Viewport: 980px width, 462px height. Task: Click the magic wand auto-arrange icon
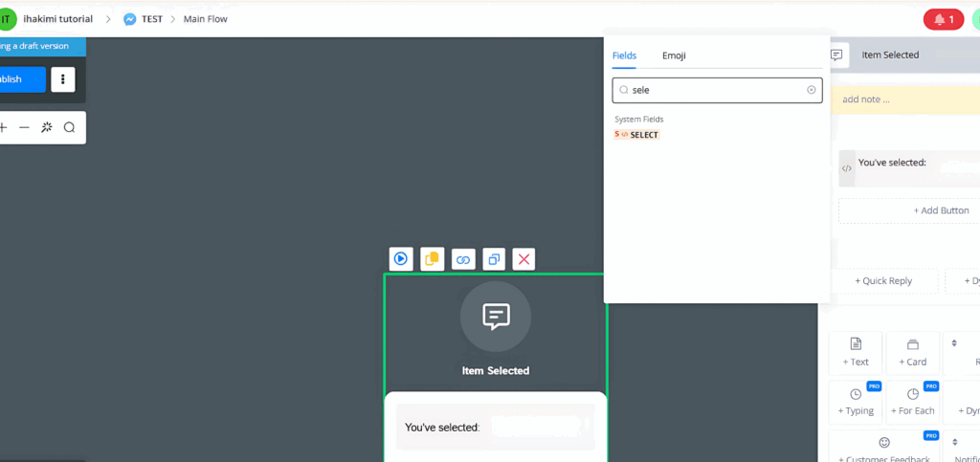[x=47, y=127]
